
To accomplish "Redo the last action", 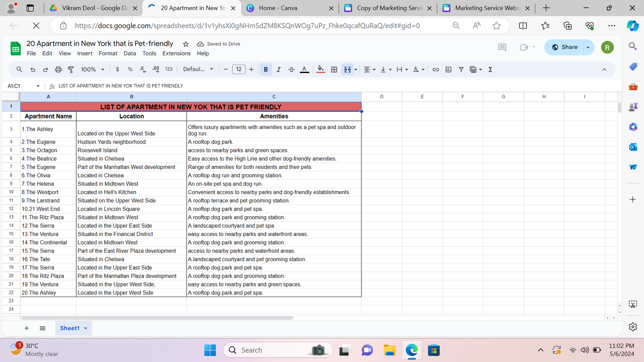I will click(45, 70).
